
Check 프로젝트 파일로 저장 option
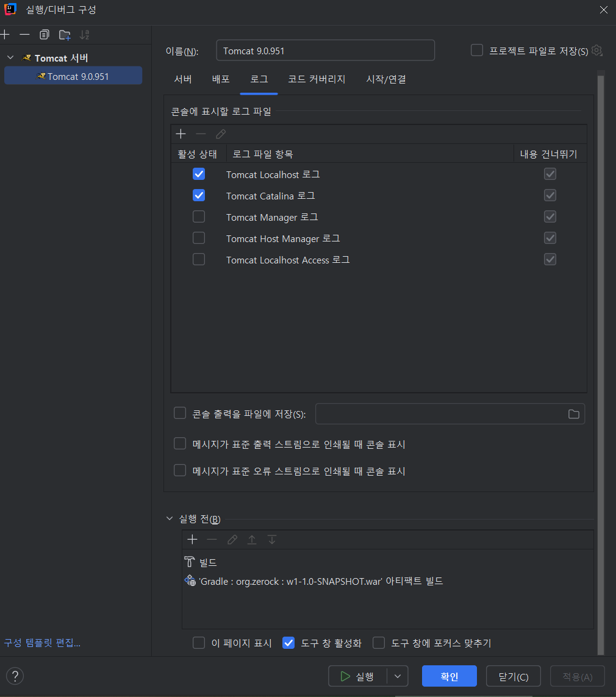point(477,50)
